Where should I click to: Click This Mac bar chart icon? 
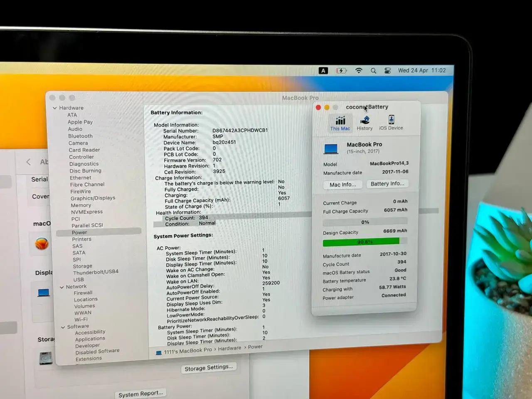click(340, 120)
